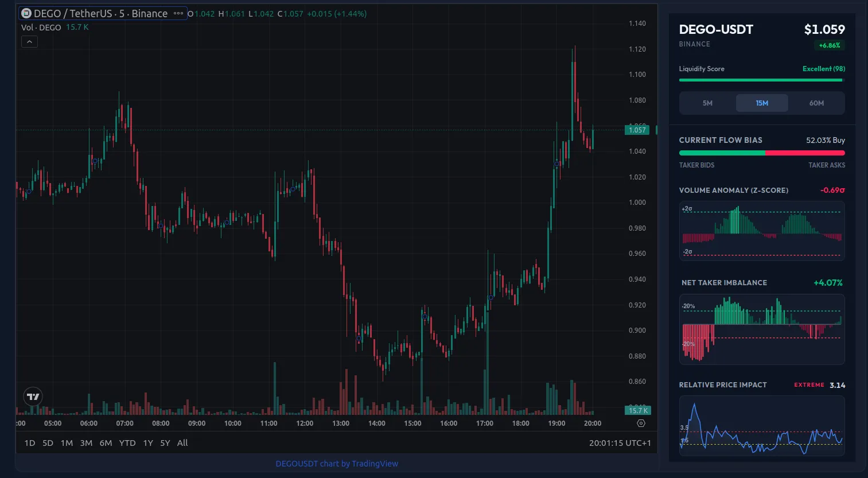The image size is (868, 478).
Task: Click the TradingView logo watermark on the chart
Action: (x=33, y=396)
